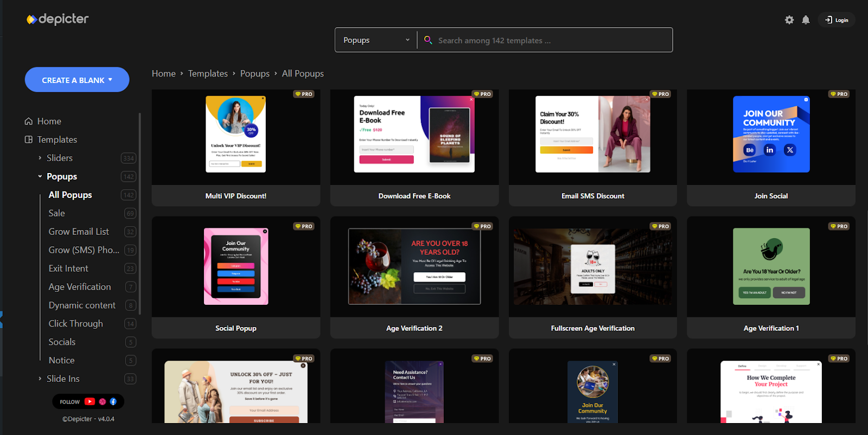Click the Templates breadcrumb link
This screenshot has height=435, width=868.
coord(208,73)
